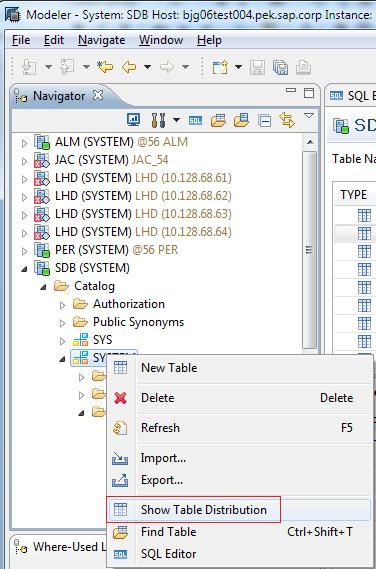This screenshot has height=569, width=376.
Task: Select the LHD (10.128.68.64) system
Action: [x=143, y=232]
